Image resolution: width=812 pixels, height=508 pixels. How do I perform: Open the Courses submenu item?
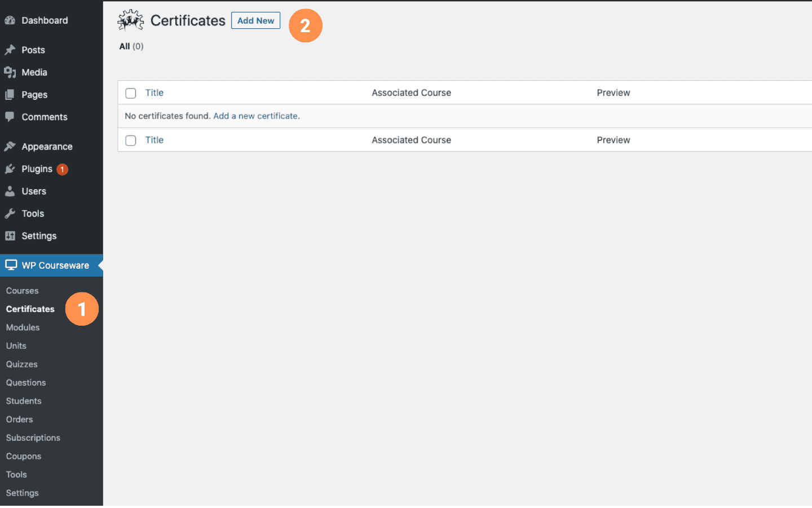point(23,291)
